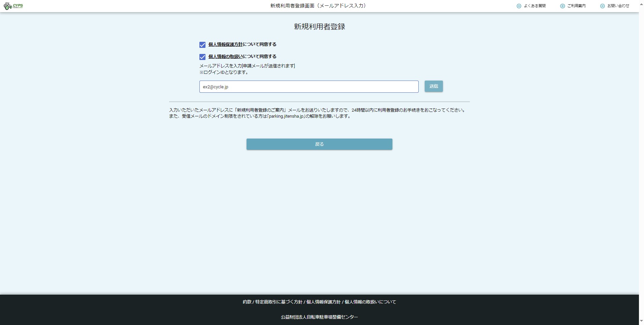
Task: Click the icon beside よくある質問
Action: click(x=519, y=6)
